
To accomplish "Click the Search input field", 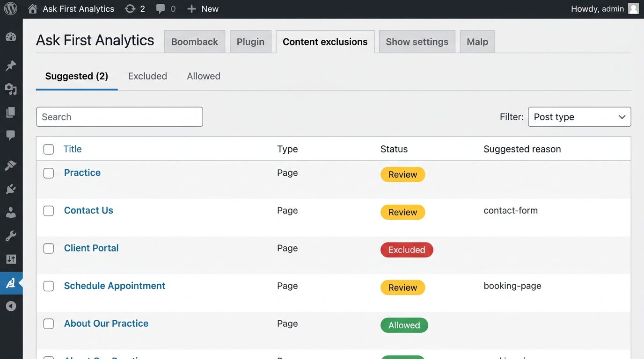I will [119, 117].
